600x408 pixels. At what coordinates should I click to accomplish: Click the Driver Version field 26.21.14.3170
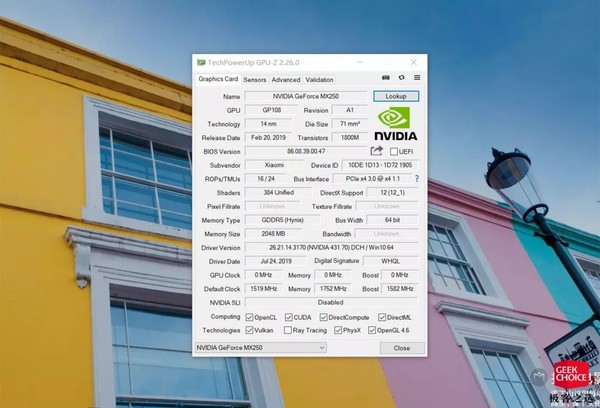[x=331, y=248]
